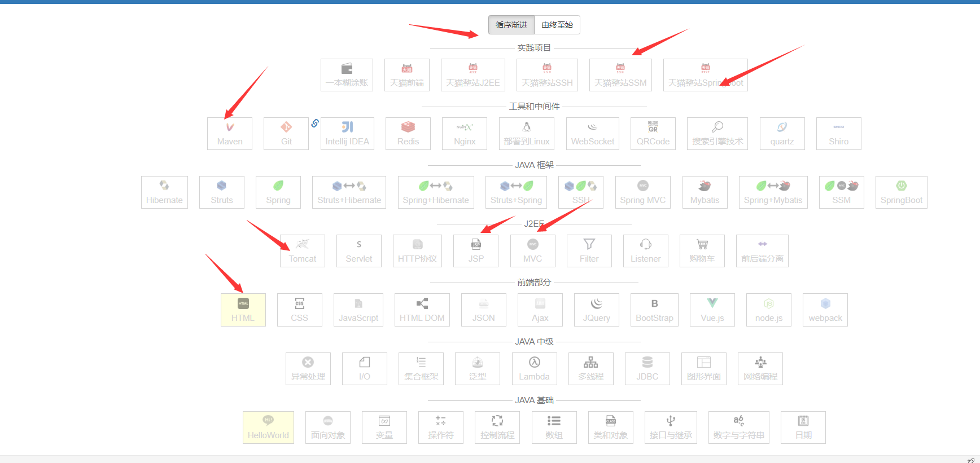
Task: Open the Struts framework card
Action: (x=222, y=192)
